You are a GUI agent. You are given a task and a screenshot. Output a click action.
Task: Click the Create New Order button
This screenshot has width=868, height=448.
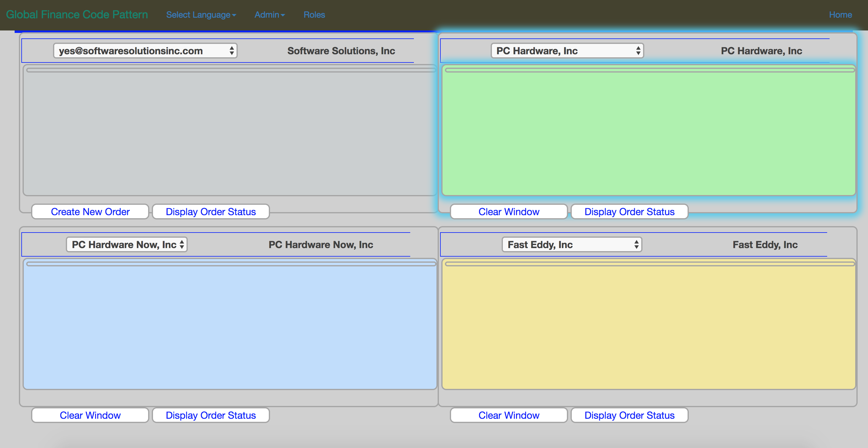pos(90,212)
